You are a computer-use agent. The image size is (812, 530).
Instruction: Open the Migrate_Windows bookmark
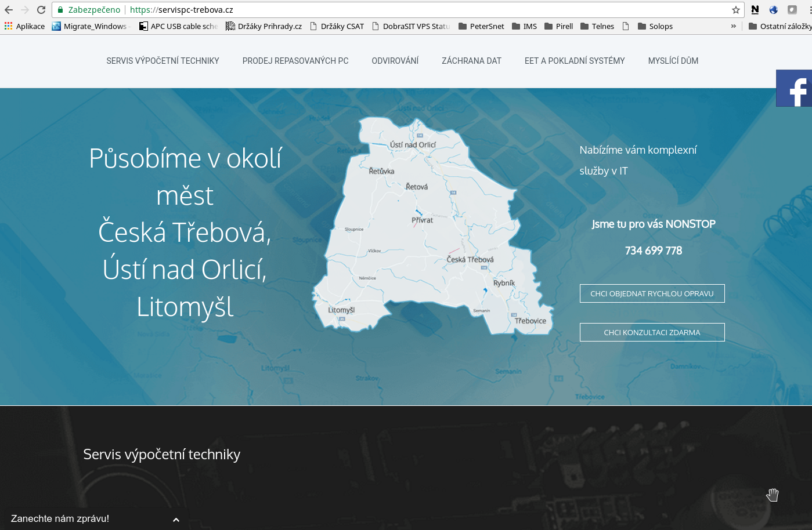click(x=90, y=26)
